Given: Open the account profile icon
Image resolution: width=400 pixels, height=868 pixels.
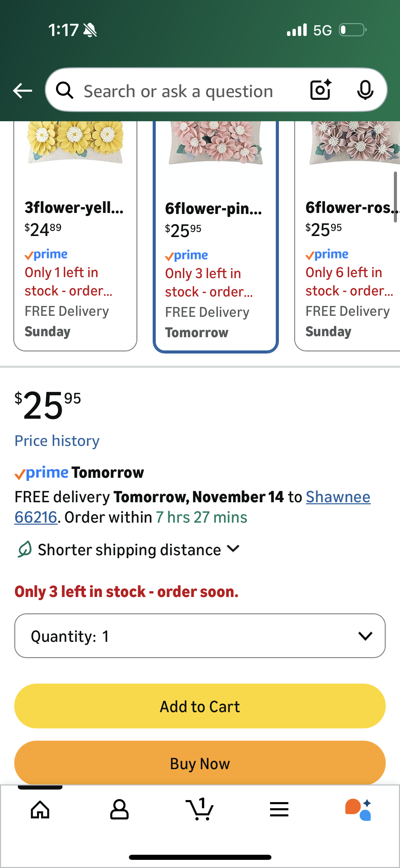Looking at the screenshot, I should point(119,810).
